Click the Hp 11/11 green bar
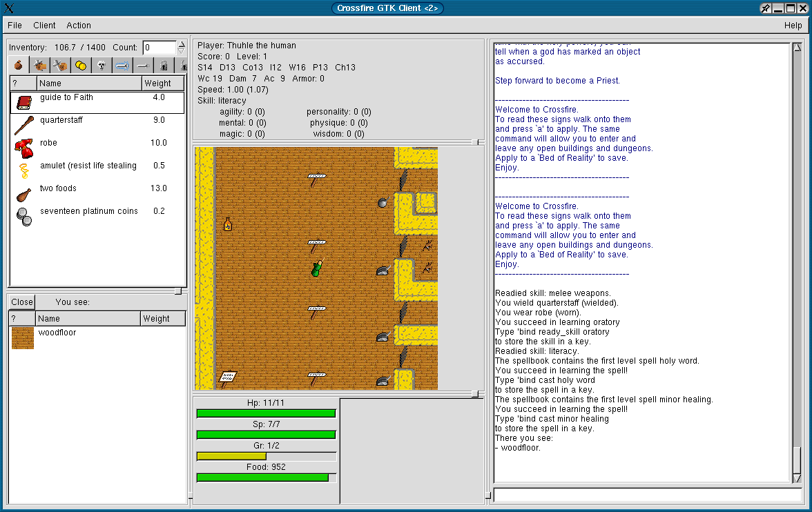This screenshot has width=812, height=512. pos(267,413)
